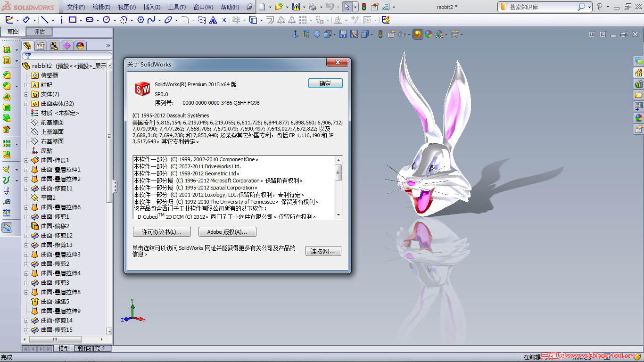The height and width of the screenshot is (362, 644).
Task: Switch to the 動作研究 1 tab
Action: (x=93, y=348)
